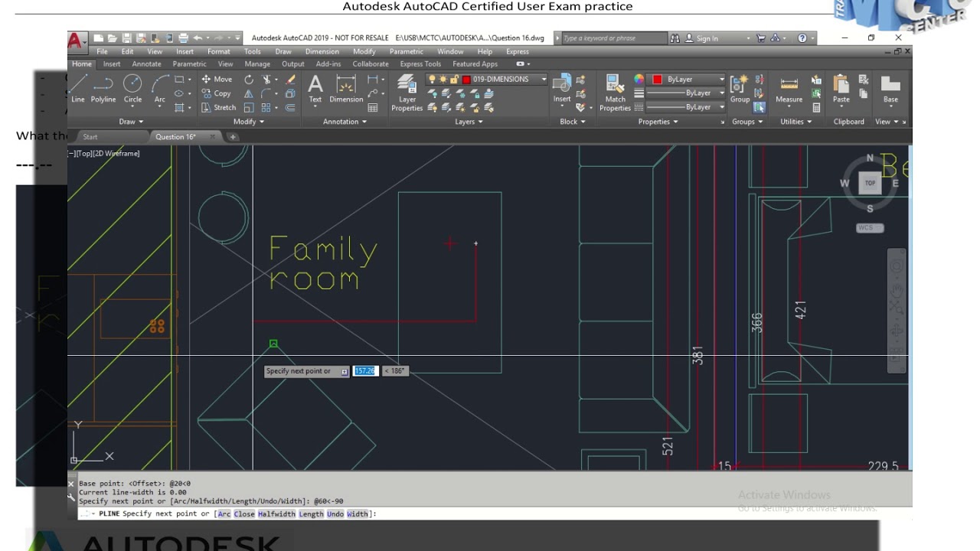Select the Rotate tool icon
Viewport: 980px width, 551px height.
(249, 80)
